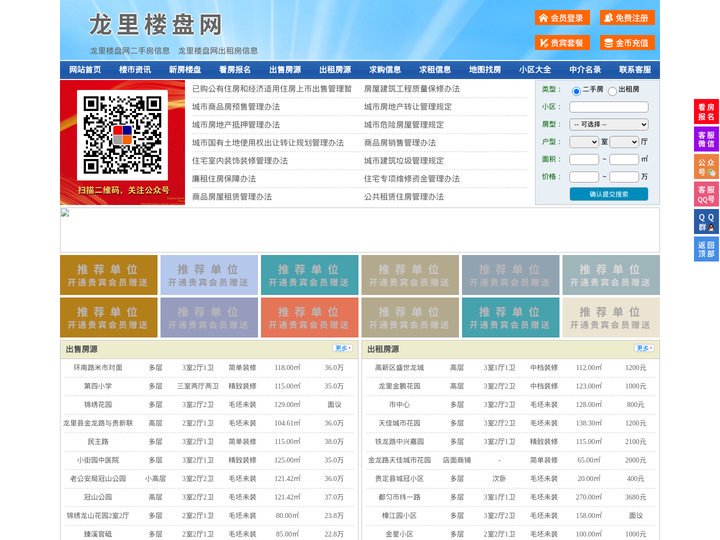Open 新房楼盘 navigation item
The height and width of the screenshot is (540, 720).
[185, 70]
